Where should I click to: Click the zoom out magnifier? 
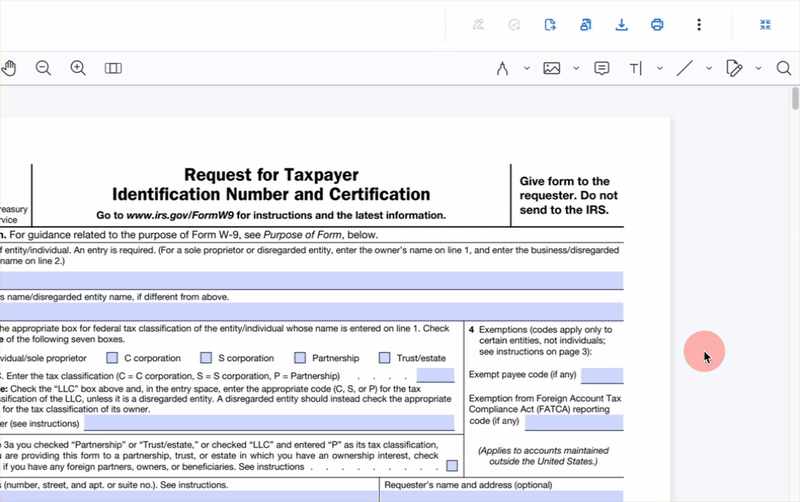point(43,68)
